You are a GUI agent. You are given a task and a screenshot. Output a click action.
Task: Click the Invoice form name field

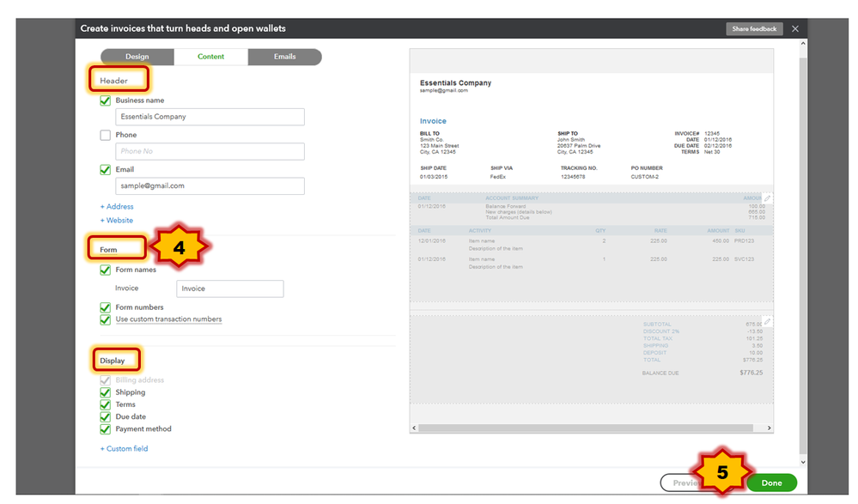230,288
